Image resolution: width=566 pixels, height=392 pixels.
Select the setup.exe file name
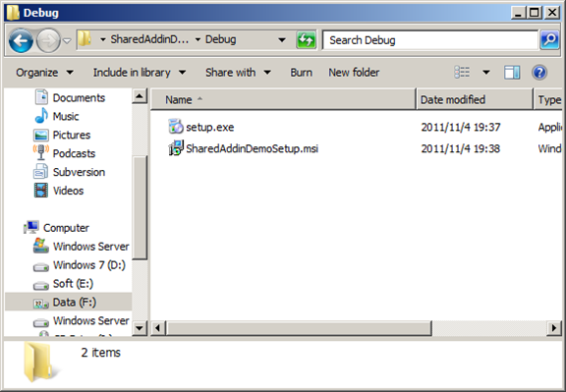209,128
